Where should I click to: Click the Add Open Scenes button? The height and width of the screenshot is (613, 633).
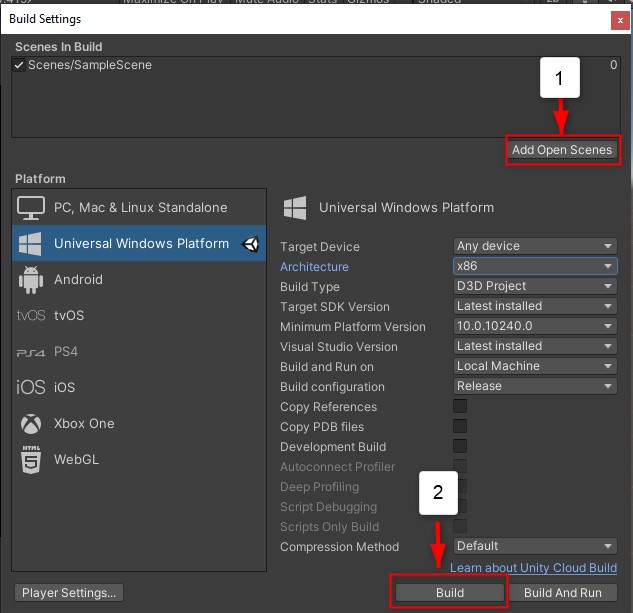(x=562, y=150)
